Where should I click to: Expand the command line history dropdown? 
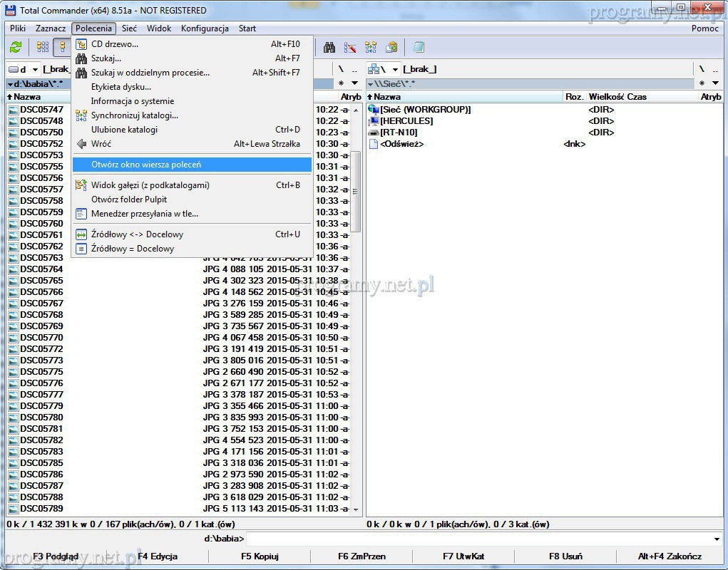(717, 539)
